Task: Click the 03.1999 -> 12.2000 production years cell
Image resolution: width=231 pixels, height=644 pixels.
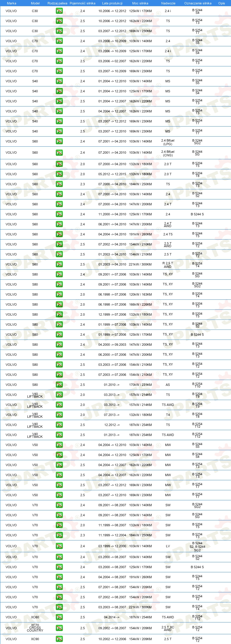Action: pyautogui.click(x=112, y=546)
